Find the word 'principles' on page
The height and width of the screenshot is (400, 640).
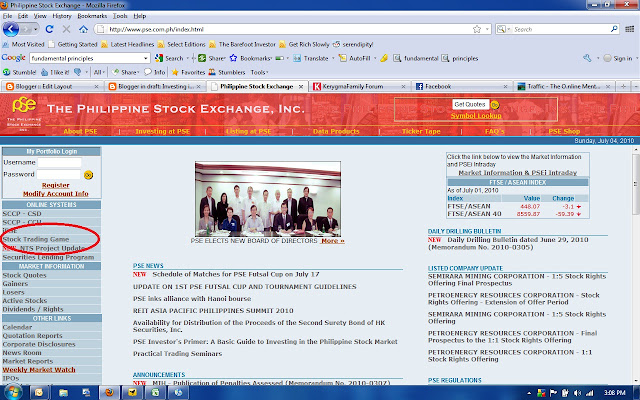pos(460,58)
